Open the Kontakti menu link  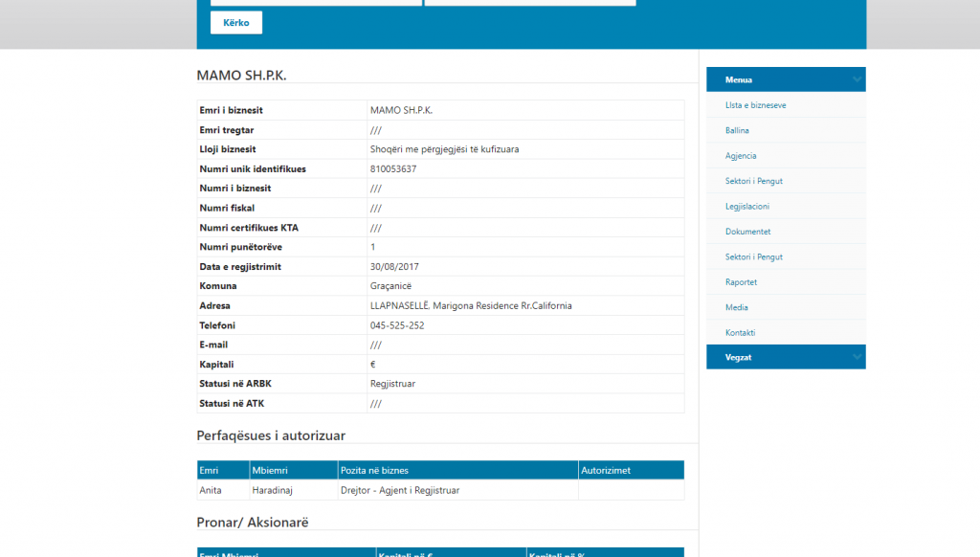pyautogui.click(x=740, y=333)
